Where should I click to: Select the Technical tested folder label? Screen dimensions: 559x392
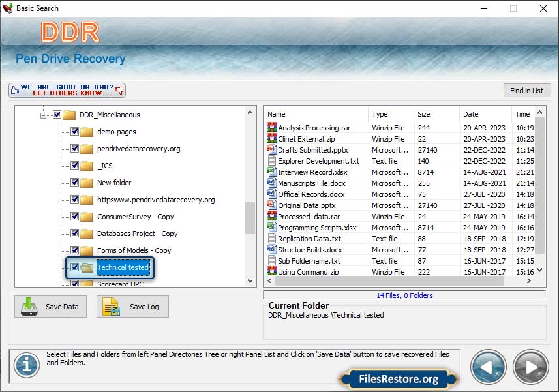click(x=123, y=267)
